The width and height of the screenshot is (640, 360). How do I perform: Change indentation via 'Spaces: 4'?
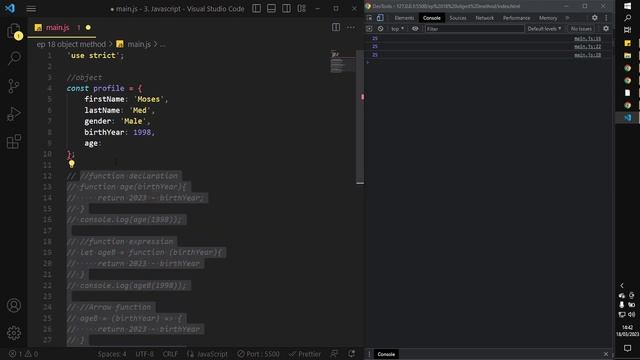112,354
